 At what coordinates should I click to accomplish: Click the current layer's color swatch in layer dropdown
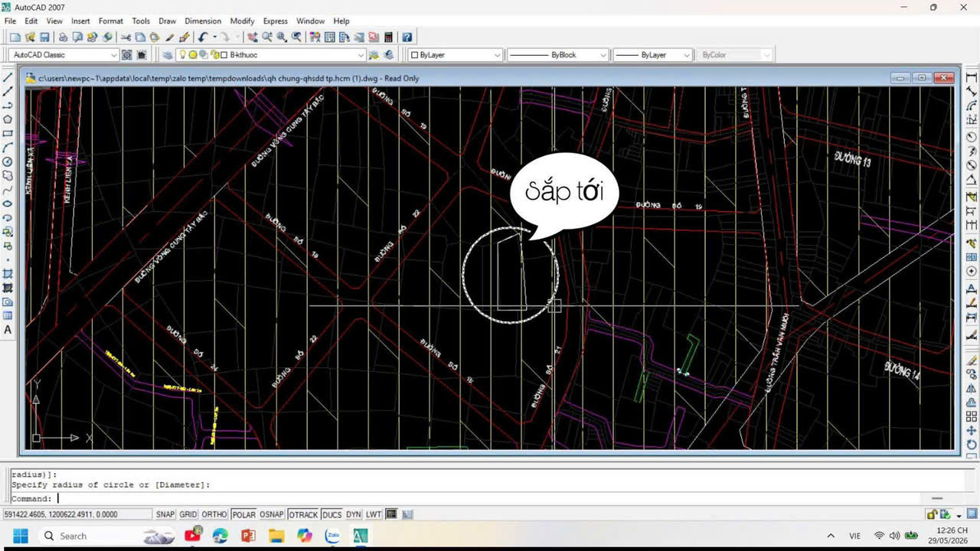pos(224,55)
